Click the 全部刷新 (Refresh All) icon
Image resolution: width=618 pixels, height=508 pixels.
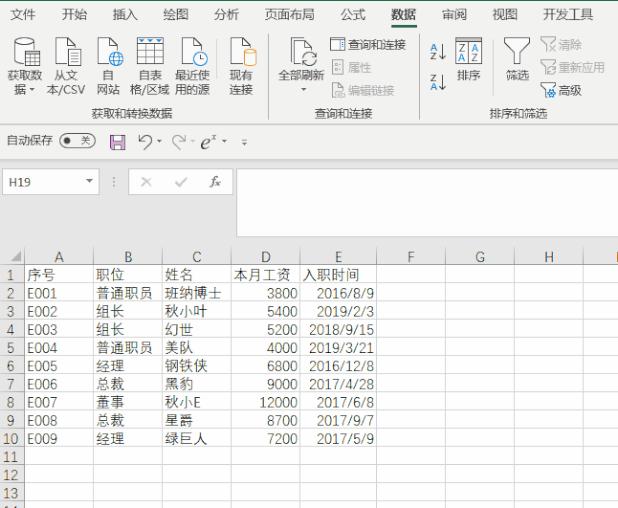coord(301,59)
